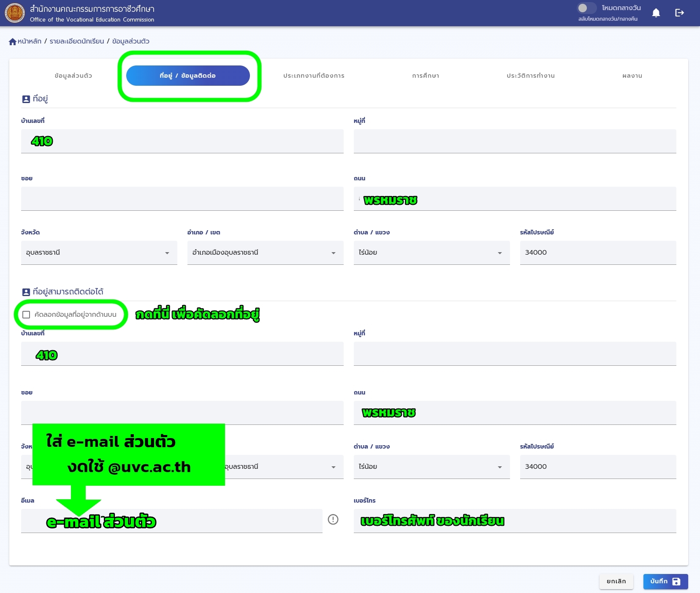Click the contact address รหัสไปรษณีย์ field
700x593 pixels.
click(598, 467)
